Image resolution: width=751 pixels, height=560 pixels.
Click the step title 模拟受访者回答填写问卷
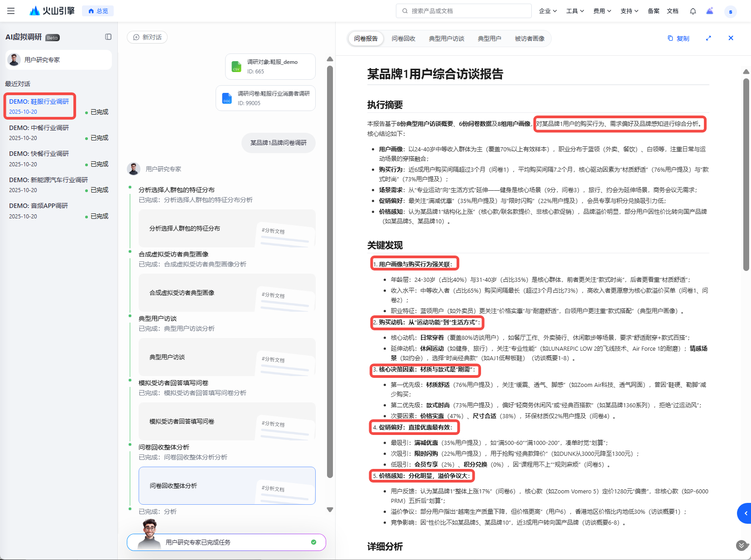pos(173,383)
